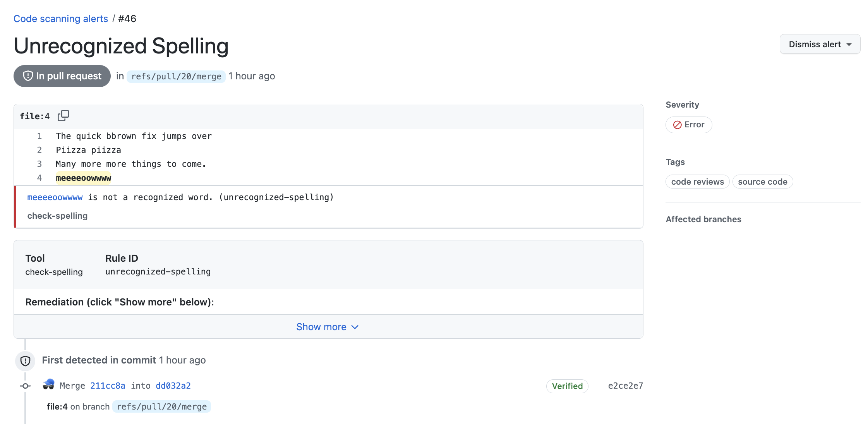Click the Error severity label

click(x=688, y=125)
